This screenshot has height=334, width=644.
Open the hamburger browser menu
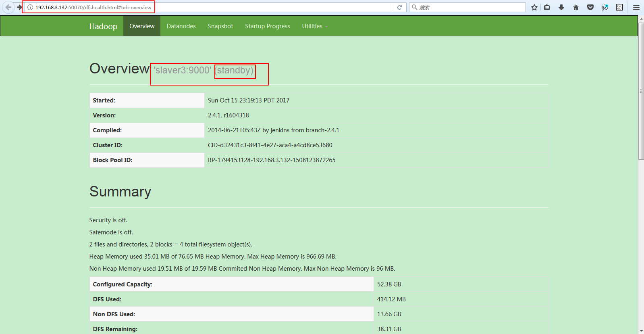636,7
